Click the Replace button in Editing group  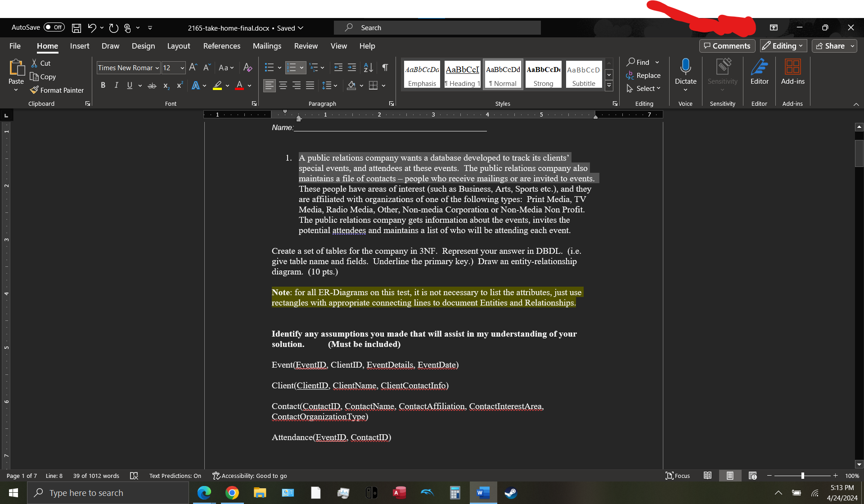[x=643, y=76]
